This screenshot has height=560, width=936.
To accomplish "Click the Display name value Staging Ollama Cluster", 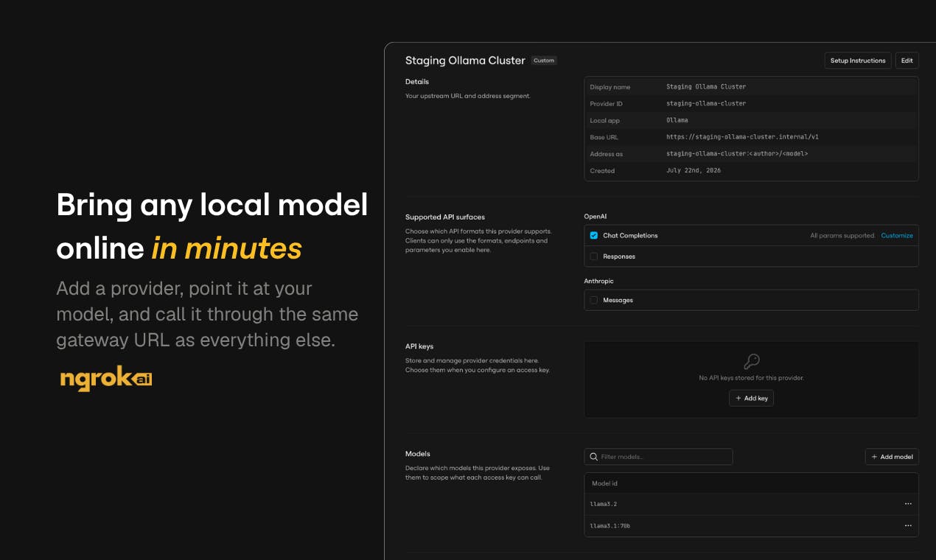I will 706,87.
